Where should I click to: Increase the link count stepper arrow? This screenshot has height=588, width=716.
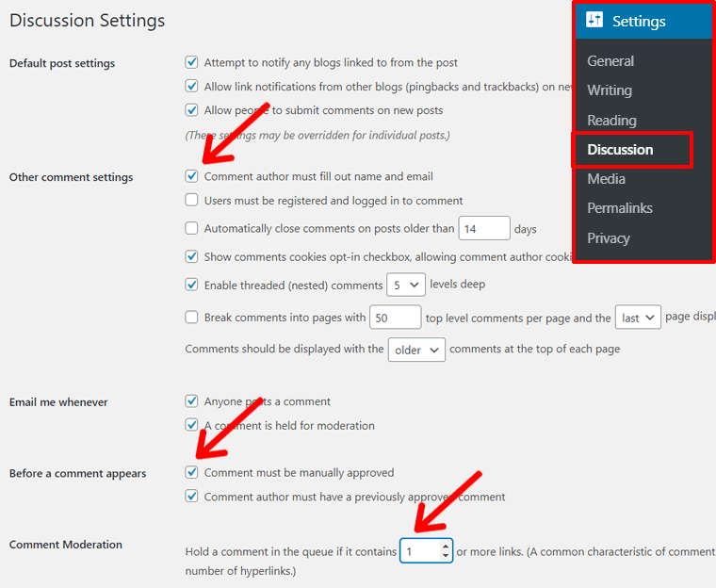click(446, 547)
